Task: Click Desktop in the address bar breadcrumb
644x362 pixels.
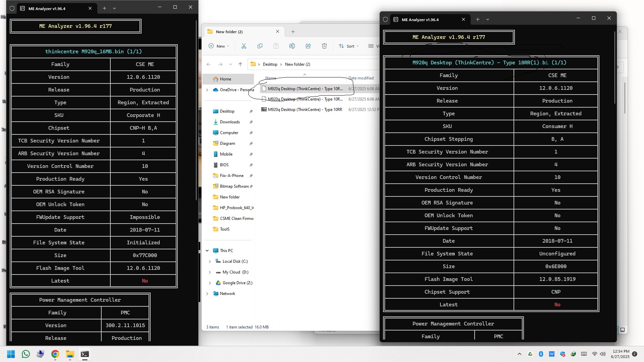Action: point(270,64)
